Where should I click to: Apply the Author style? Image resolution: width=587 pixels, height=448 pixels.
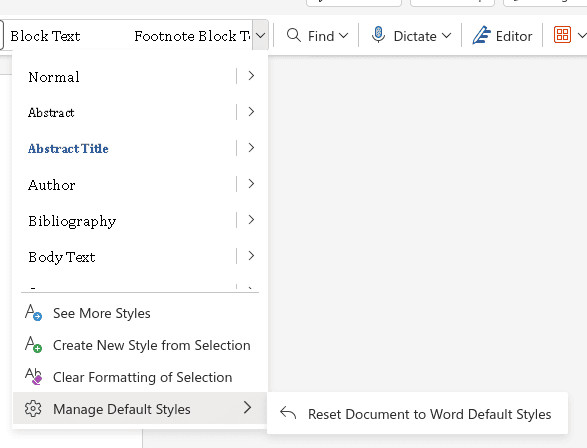52,185
